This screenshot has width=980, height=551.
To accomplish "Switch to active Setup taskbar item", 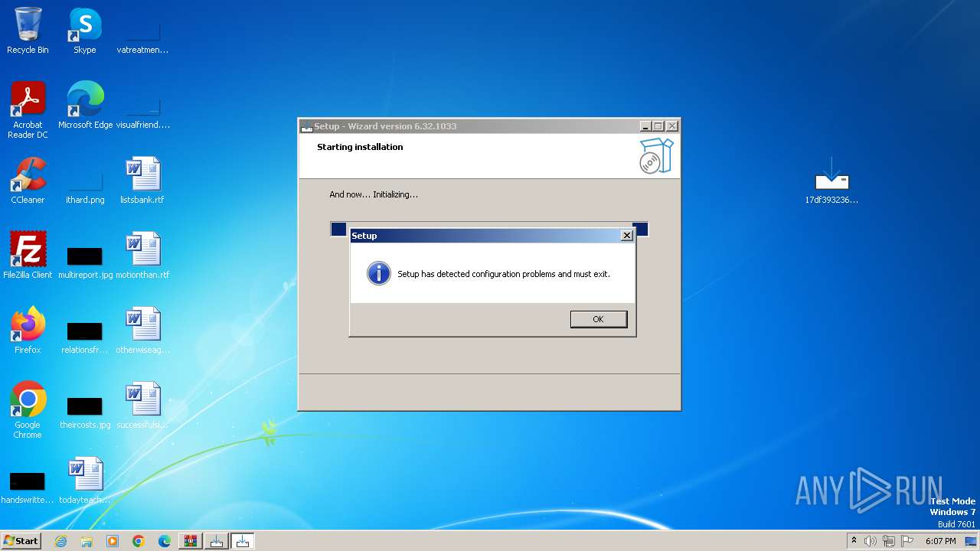I will (x=243, y=541).
